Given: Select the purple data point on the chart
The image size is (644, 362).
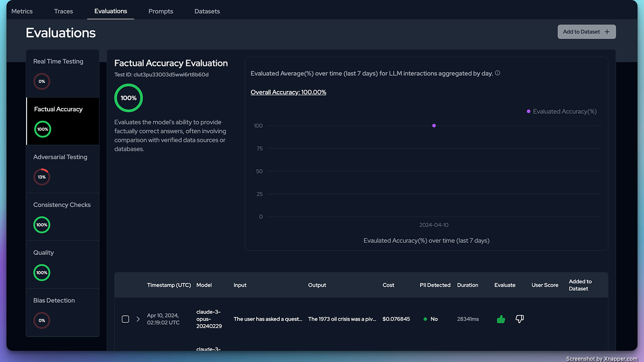Looking at the screenshot, I should click(434, 125).
